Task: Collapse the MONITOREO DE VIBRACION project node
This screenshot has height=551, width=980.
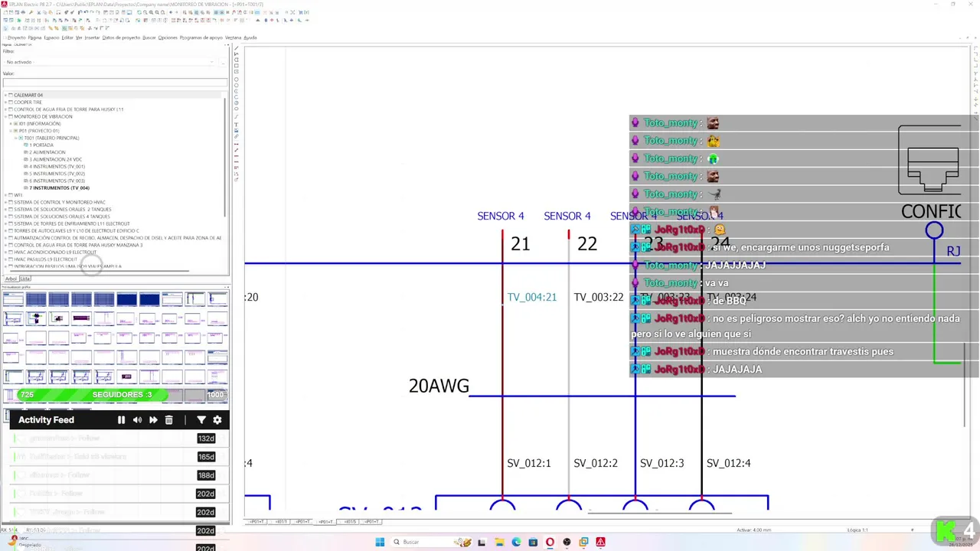Action: click(x=5, y=116)
